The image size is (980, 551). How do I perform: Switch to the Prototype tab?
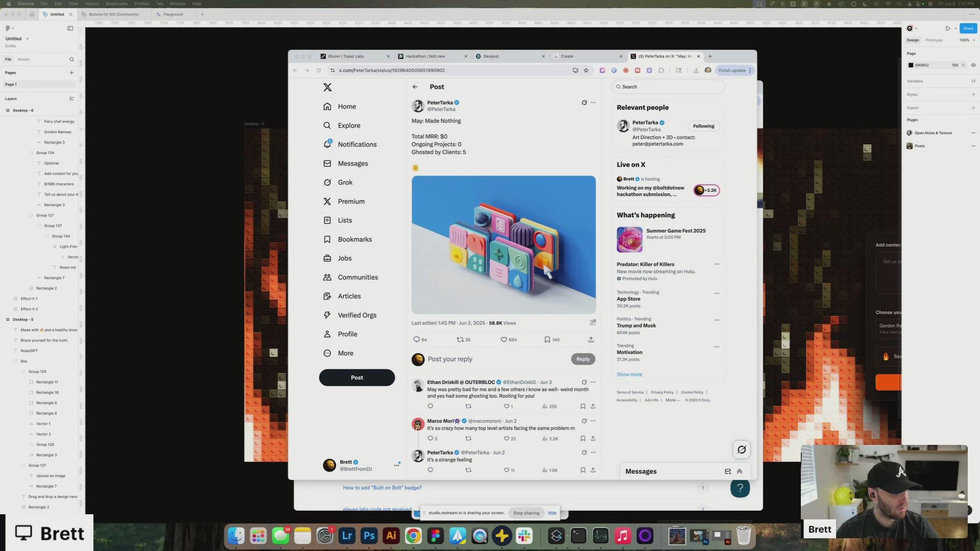click(x=934, y=40)
